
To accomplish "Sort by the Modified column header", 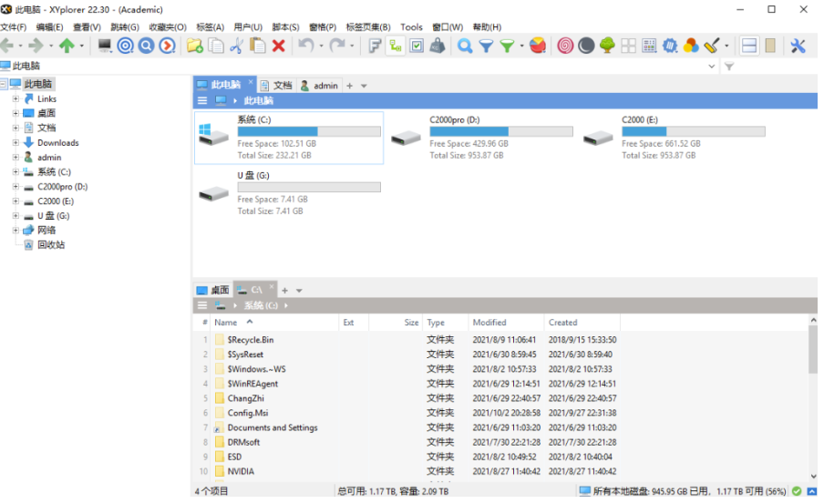I will coord(506,323).
